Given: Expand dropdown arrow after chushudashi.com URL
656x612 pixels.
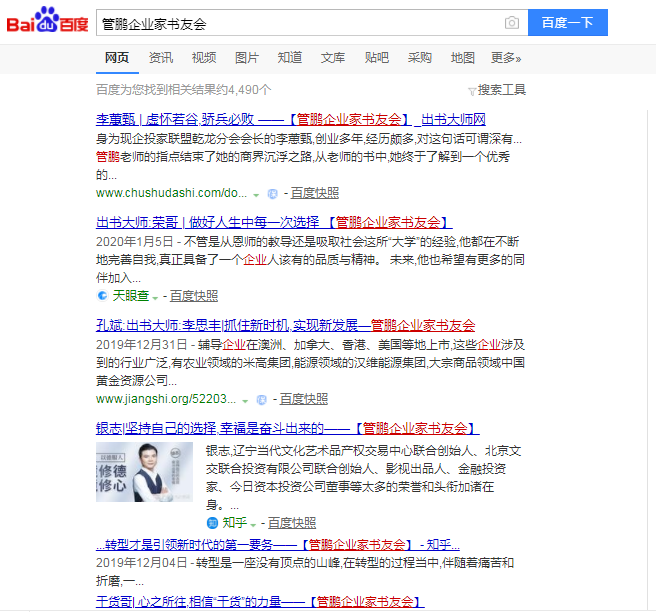Looking at the screenshot, I should [256, 194].
